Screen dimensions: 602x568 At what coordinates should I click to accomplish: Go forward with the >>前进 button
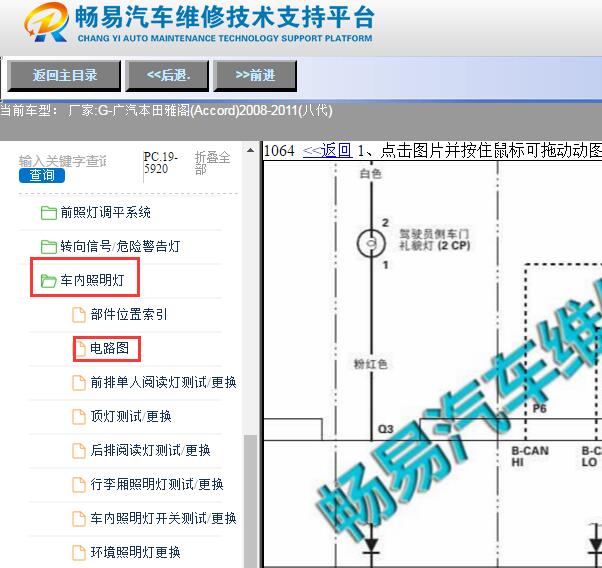pos(255,75)
